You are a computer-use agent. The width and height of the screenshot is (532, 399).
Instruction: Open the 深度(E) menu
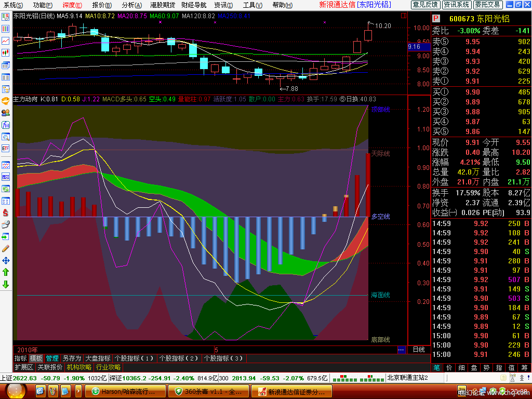point(72,5)
